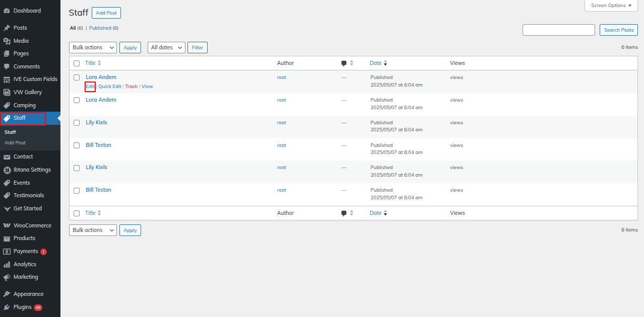This screenshot has height=317, width=644.
Task: Expand the All dates filter dropdown
Action: pyautogui.click(x=166, y=47)
